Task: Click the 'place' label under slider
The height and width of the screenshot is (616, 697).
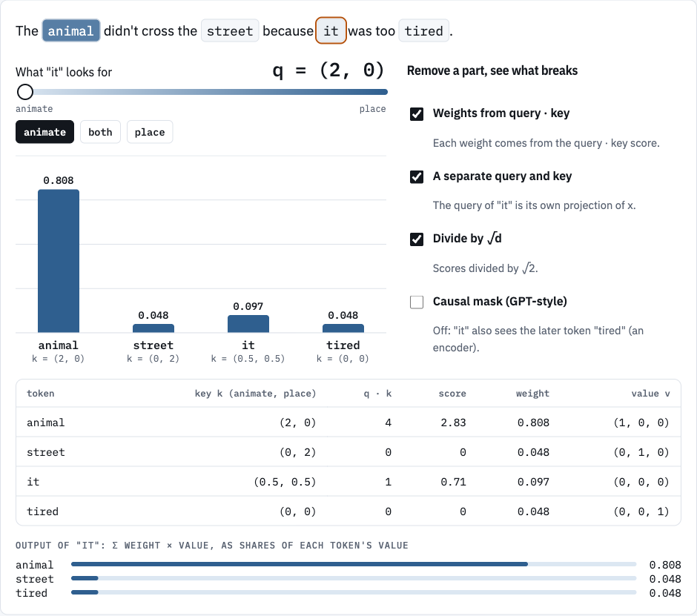Action: pos(372,109)
